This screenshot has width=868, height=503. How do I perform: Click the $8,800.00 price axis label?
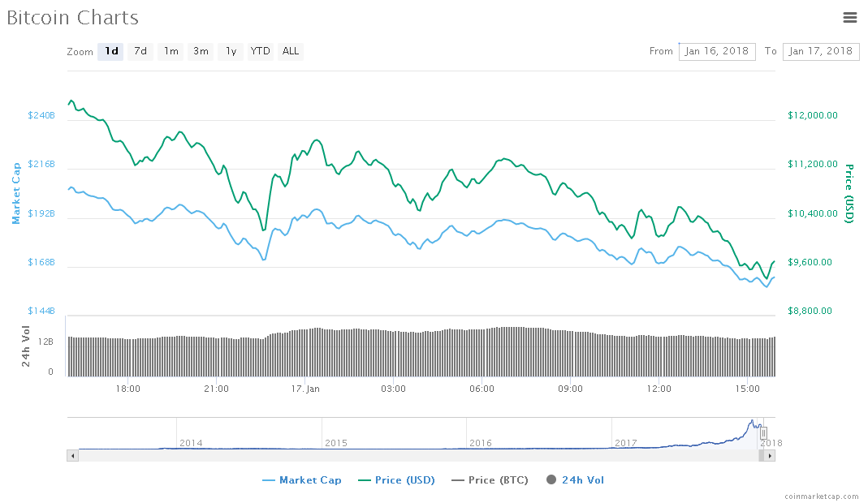(810, 311)
